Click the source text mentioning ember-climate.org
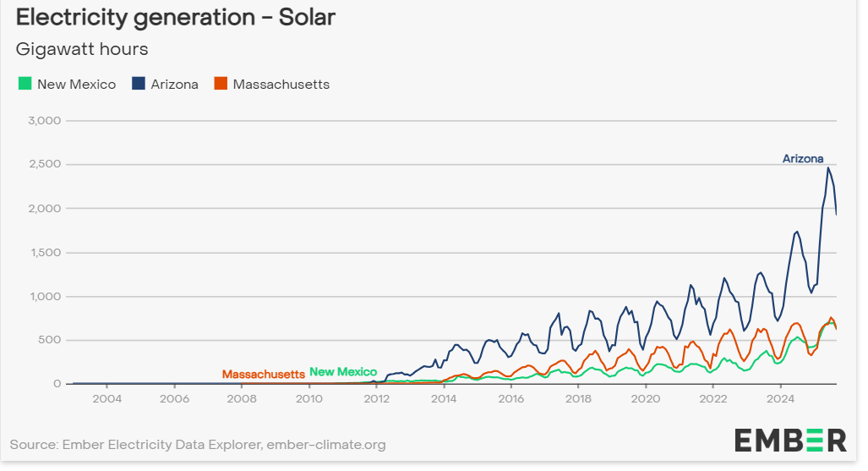The width and height of the screenshot is (868, 471). pos(198,444)
